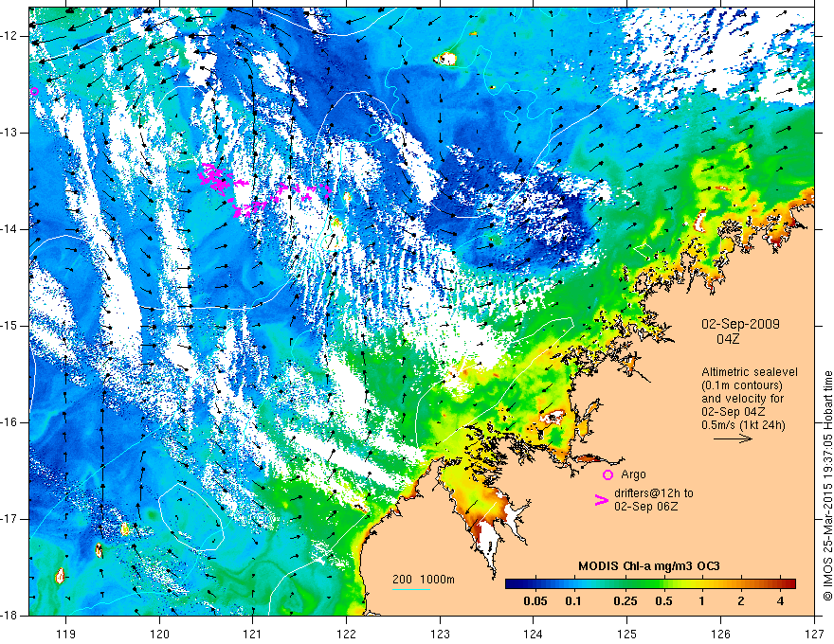Screen dimensions: 834x644
Task: Click the dark red end of the colorbar
Action: (x=789, y=583)
